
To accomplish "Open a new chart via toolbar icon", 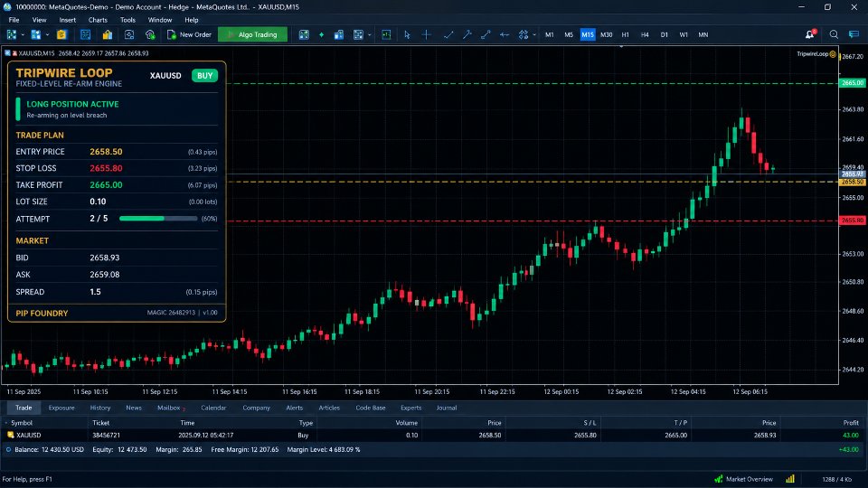I will [x=11, y=34].
